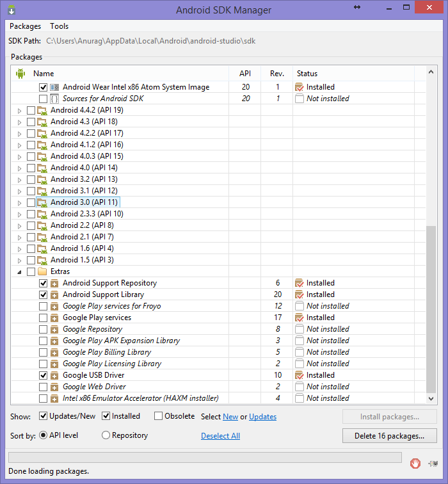Viewport: 448px width, 484px height.
Task: Click the Rev. column header
Action: 276,74
